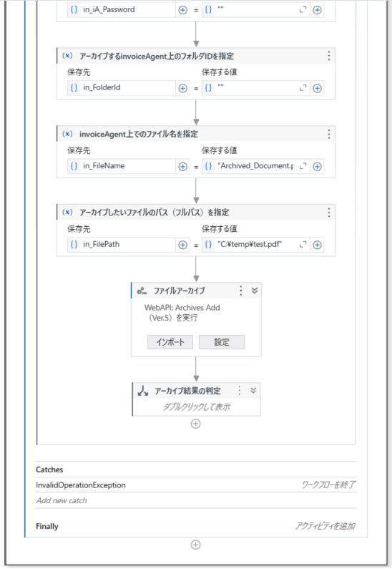Image resolution: width=392 pixels, height=569 pixels.
Task: Select アーカイブするinvoiceAgent上のフォルダIDを指定 activity title
Action: [157, 56]
